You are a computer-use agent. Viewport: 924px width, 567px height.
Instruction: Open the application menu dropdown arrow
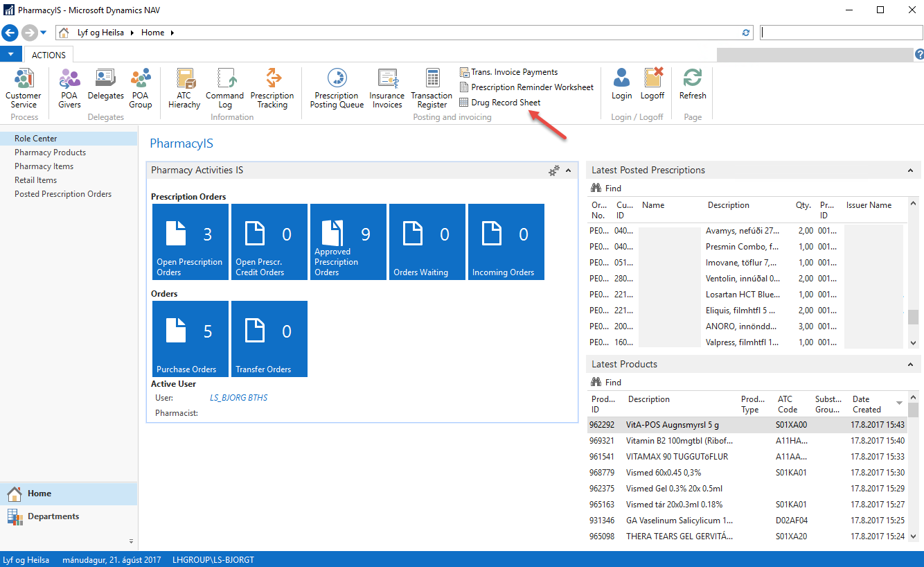pyautogui.click(x=11, y=55)
